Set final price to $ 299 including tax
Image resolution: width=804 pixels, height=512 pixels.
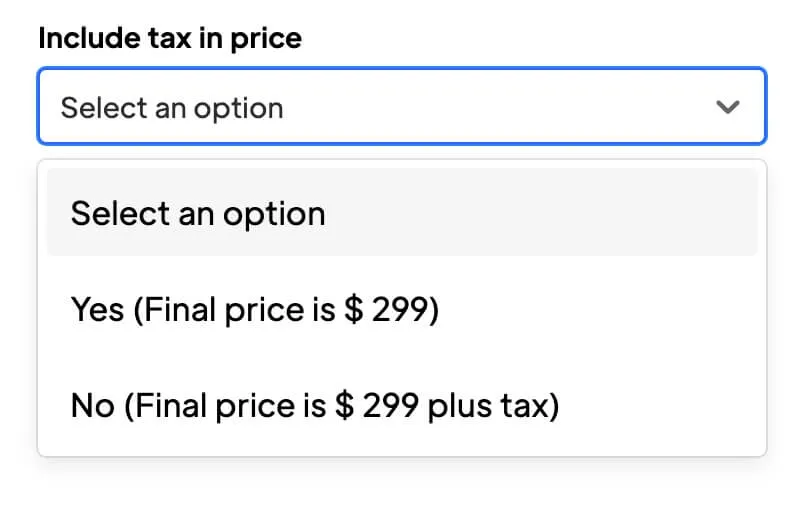pyautogui.click(x=255, y=310)
